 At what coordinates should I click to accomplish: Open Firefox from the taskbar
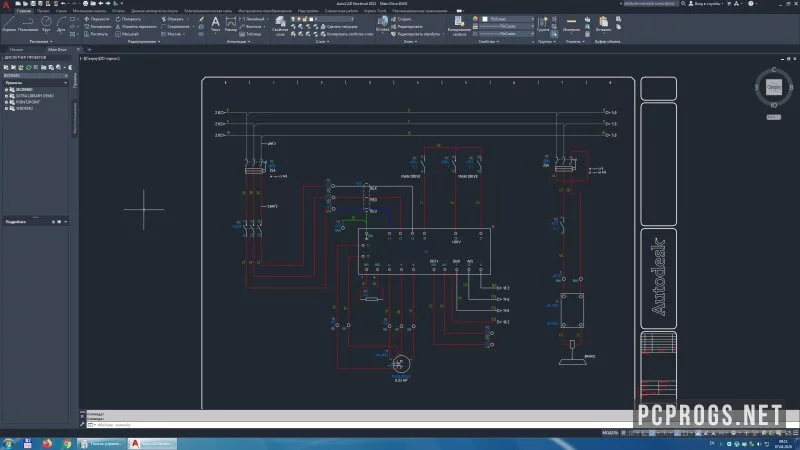pos(47,443)
